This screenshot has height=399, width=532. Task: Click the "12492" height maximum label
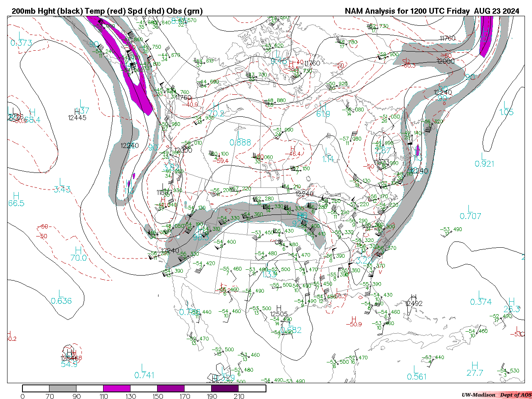(414, 303)
